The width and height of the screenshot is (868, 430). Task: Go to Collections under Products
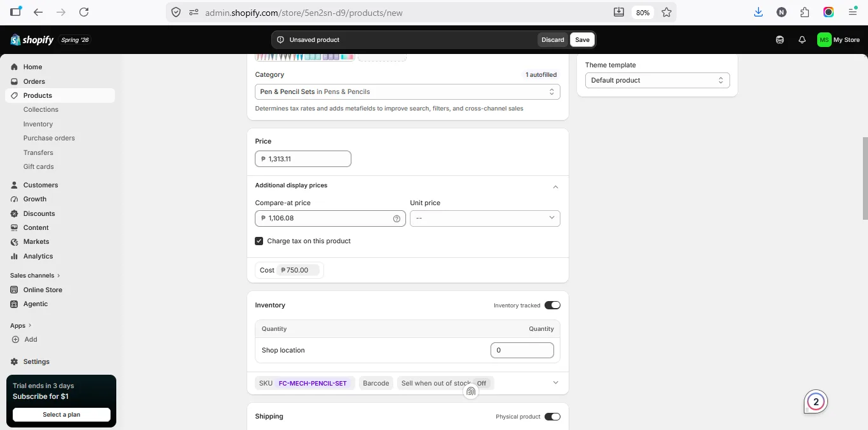(x=41, y=109)
